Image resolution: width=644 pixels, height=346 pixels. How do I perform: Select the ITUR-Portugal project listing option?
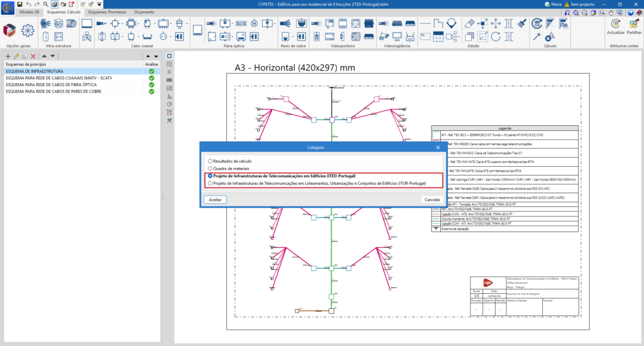tap(211, 183)
